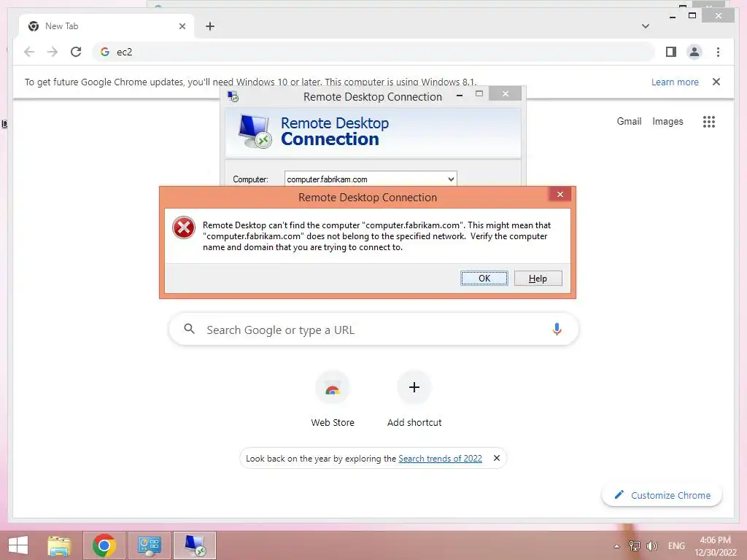Open the Web Store shortcut

(x=333, y=400)
